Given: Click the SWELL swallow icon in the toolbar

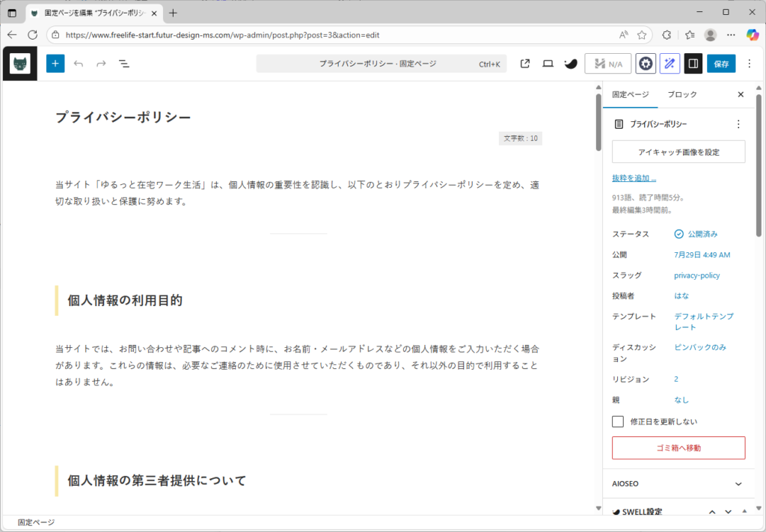Looking at the screenshot, I should point(570,64).
